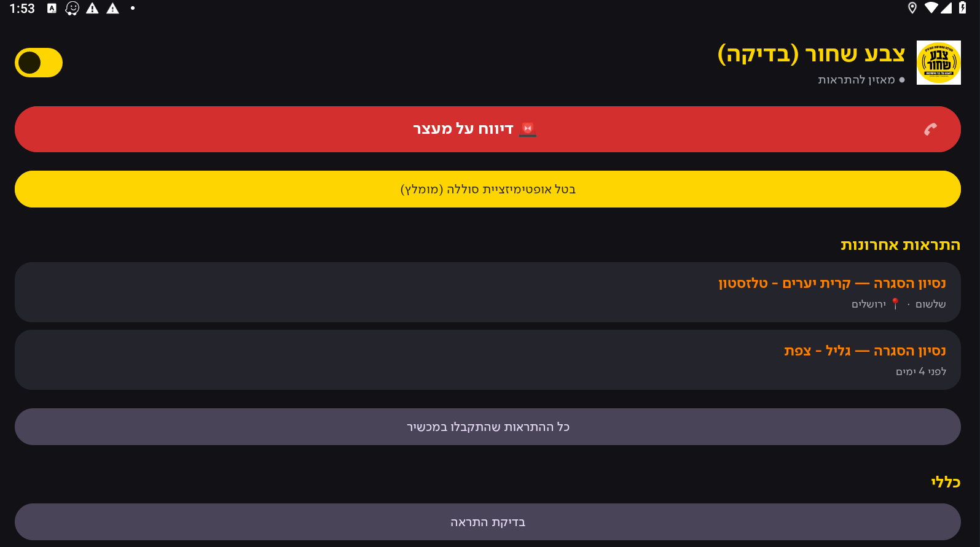The width and height of the screenshot is (980, 547).
Task: Toggle the yellow alert listening switch
Action: tap(39, 63)
